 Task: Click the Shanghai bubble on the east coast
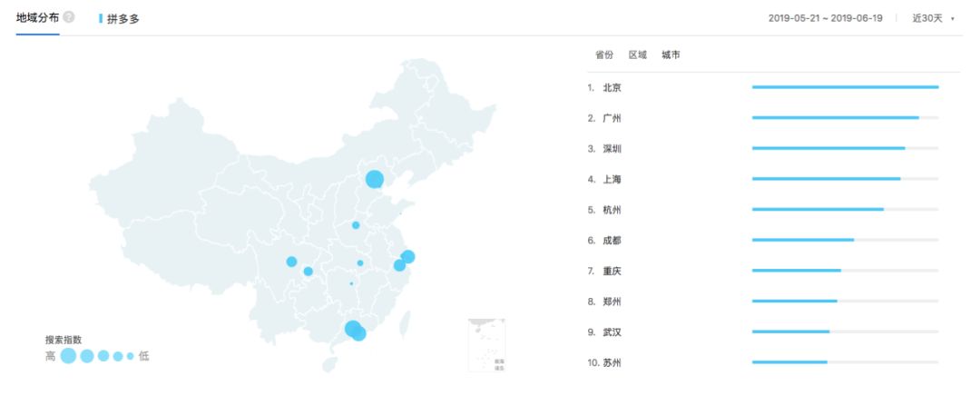coord(407,256)
